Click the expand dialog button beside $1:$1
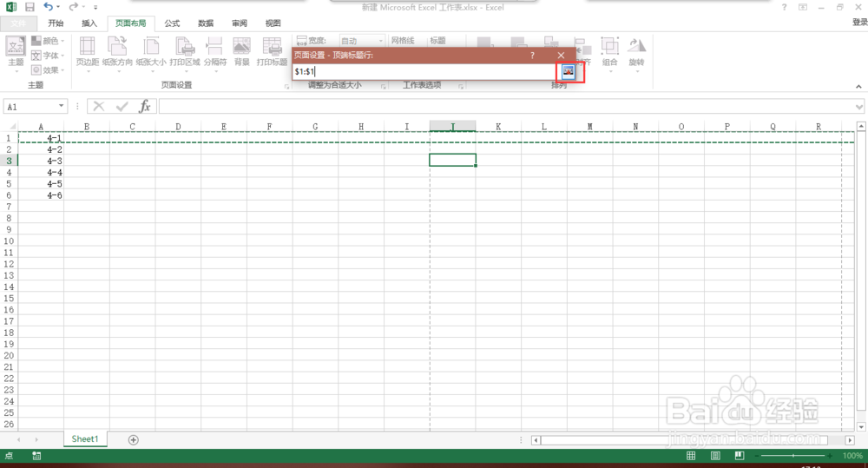Screen dimensions: 868x468 [569, 71]
